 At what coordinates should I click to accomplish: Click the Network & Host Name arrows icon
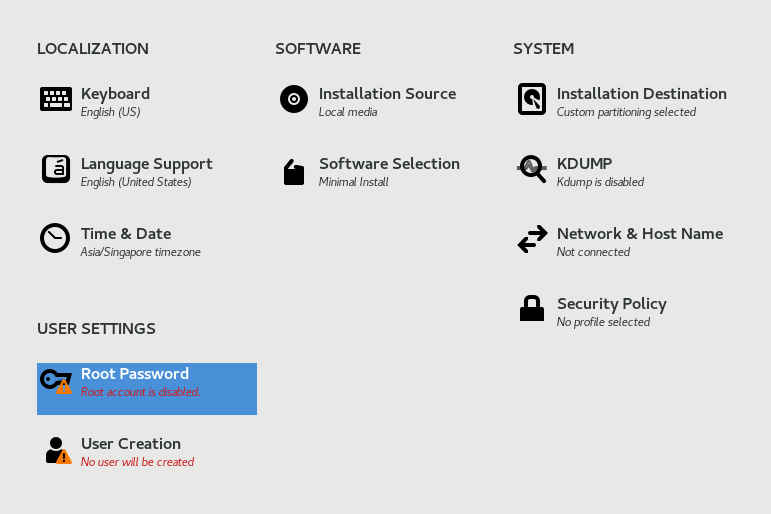pos(532,239)
